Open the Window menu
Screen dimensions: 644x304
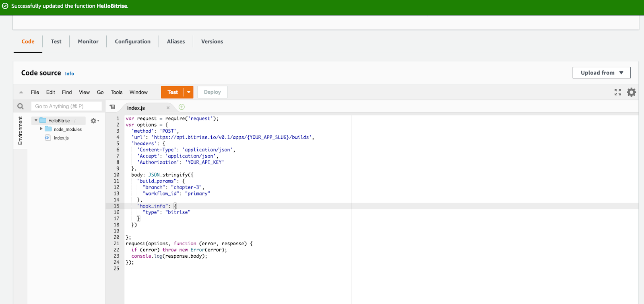tap(138, 92)
